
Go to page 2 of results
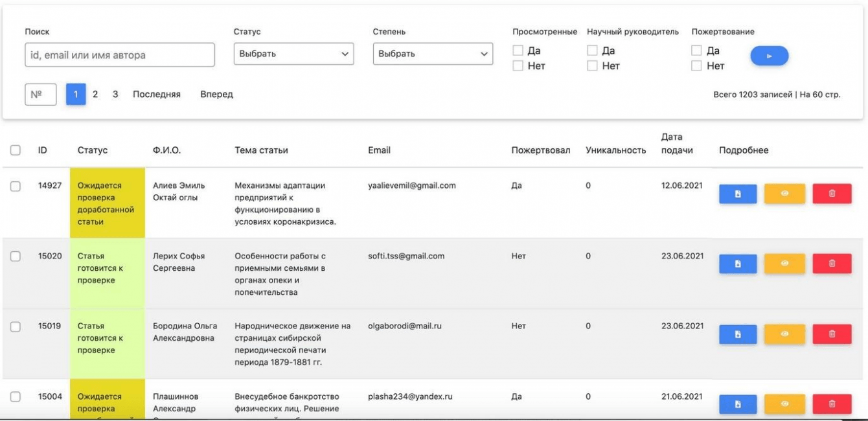click(x=95, y=95)
